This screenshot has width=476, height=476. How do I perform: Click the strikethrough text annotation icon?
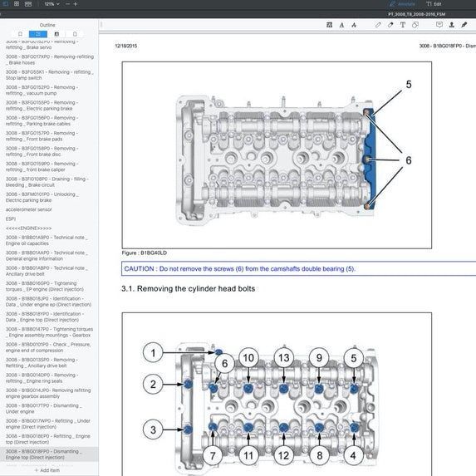point(354,25)
